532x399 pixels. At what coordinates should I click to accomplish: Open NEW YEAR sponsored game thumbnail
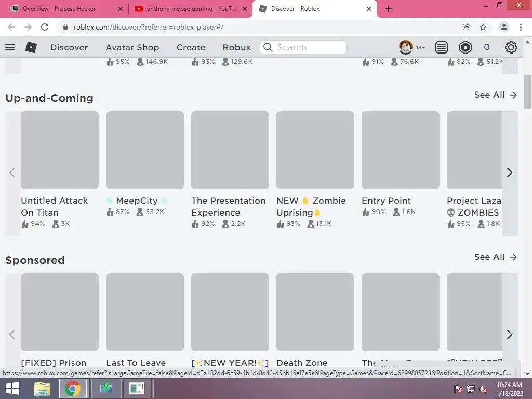click(230, 312)
